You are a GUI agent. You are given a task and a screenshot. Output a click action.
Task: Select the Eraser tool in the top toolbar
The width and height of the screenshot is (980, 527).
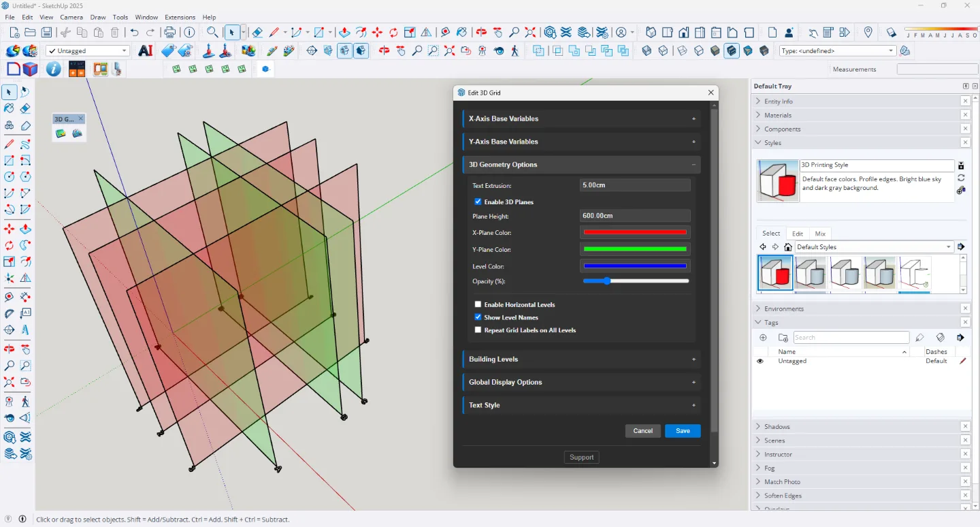(x=257, y=32)
